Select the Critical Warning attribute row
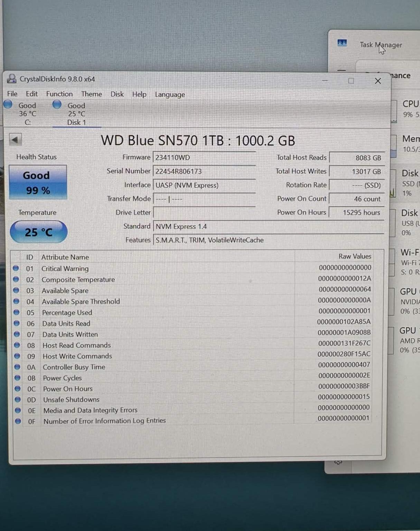The height and width of the screenshot is (531, 420). (x=192, y=268)
